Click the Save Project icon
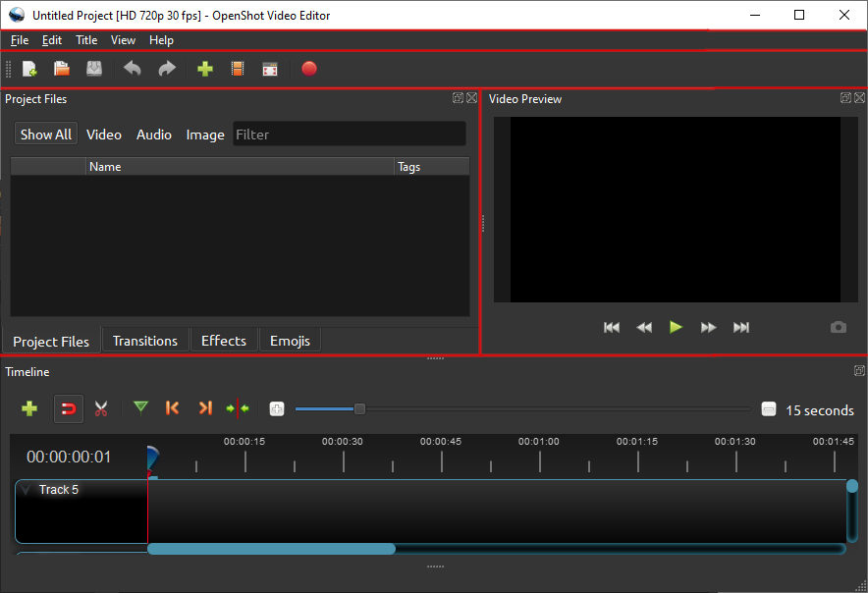Image resolution: width=868 pixels, height=593 pixels. point(94,69)
